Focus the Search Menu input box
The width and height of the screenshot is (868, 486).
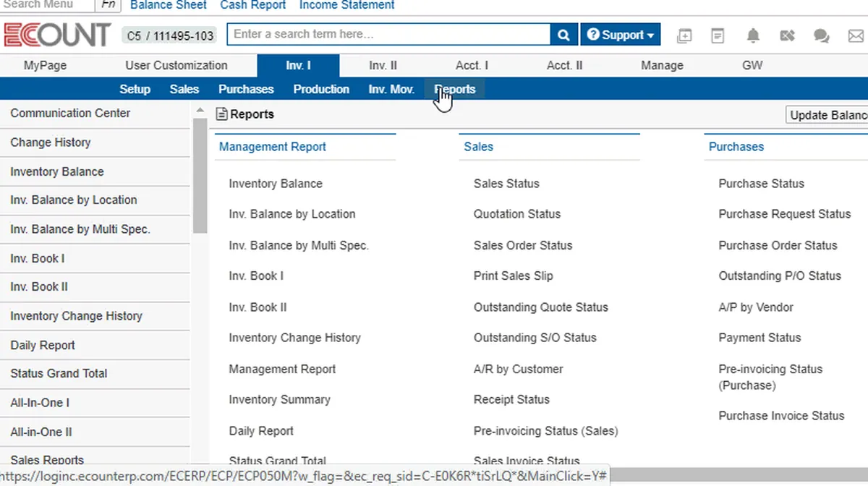click(x=48, y=4)
